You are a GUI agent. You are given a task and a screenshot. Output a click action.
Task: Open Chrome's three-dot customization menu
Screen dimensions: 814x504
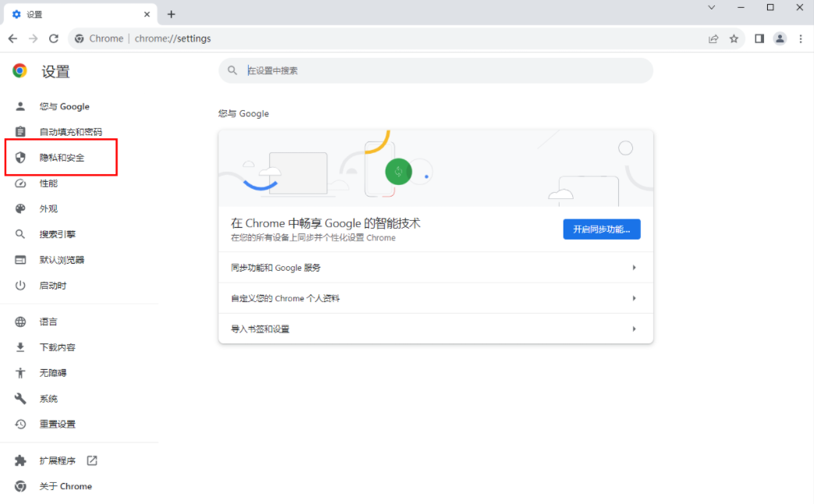point(801,38)
